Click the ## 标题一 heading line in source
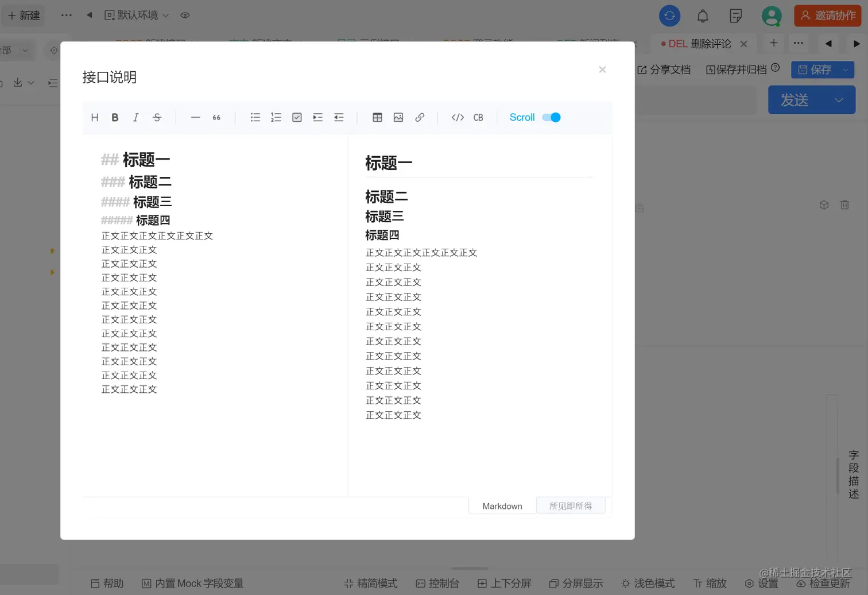Viewport: 868px width, 595px height. 135,160
